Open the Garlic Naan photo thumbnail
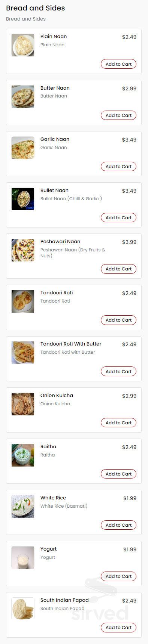Screen dimensions: 148x644 click(23, 148)
